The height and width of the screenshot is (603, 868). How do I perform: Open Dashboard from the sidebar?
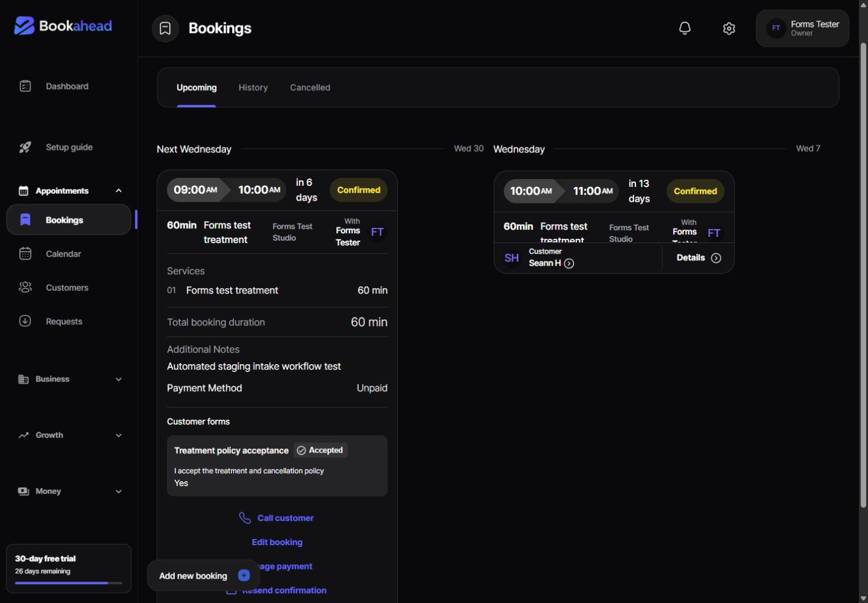(x=68, y=86)
